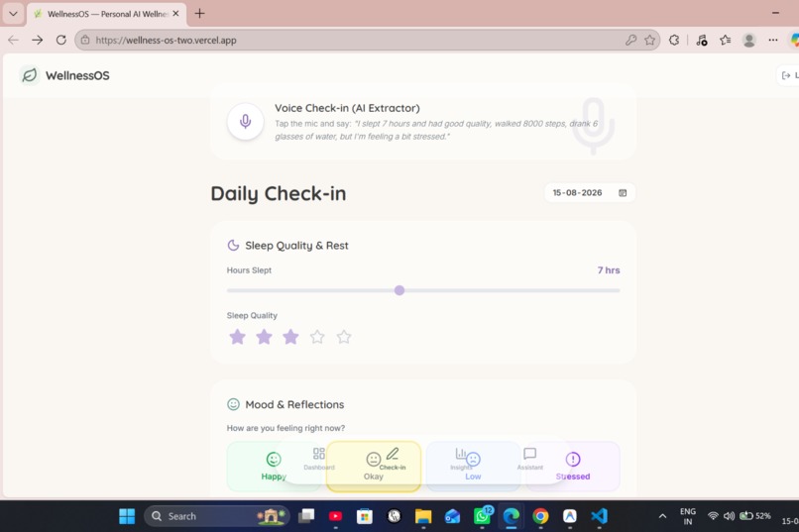Choose the Low mood option
799x532 pixels.
click(x=474, y=467)
